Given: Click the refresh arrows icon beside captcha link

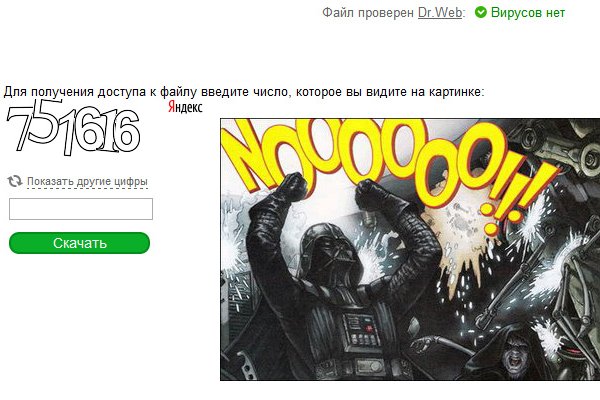Looking at the screenshot, I should (x=15, y=181).
